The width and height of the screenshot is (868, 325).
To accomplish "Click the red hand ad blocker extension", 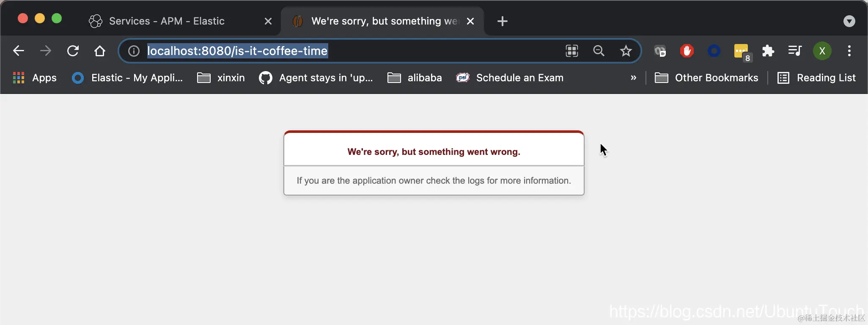I will pos(687,51).
